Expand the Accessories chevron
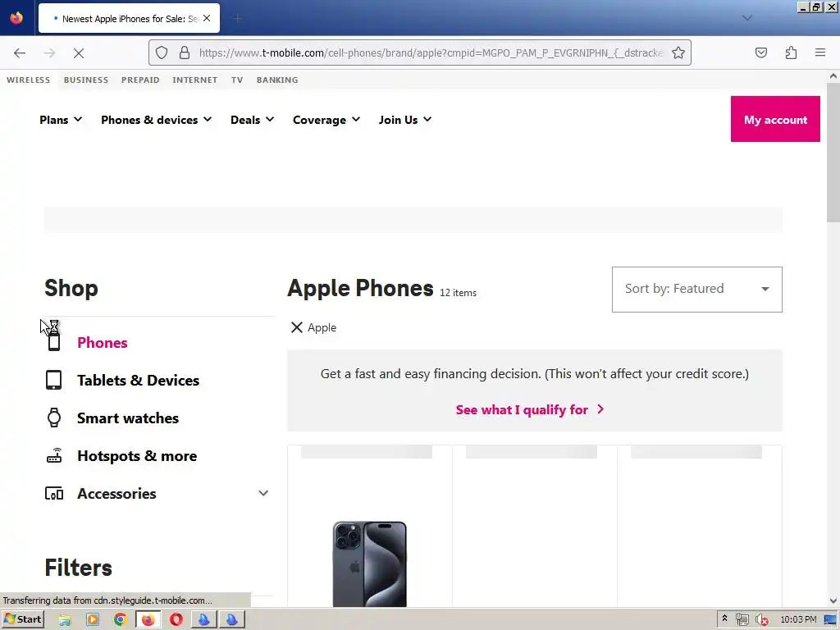840x630 pixels. (x=263, y=493)
